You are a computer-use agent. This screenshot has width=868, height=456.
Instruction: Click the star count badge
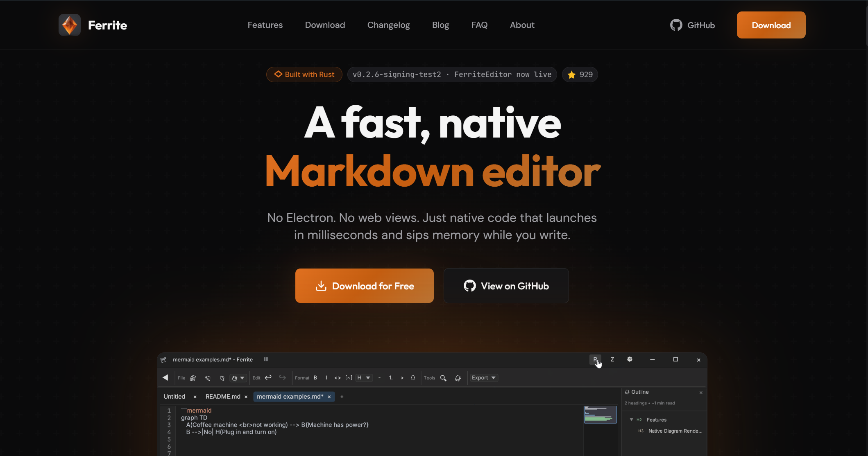[580, 74]
